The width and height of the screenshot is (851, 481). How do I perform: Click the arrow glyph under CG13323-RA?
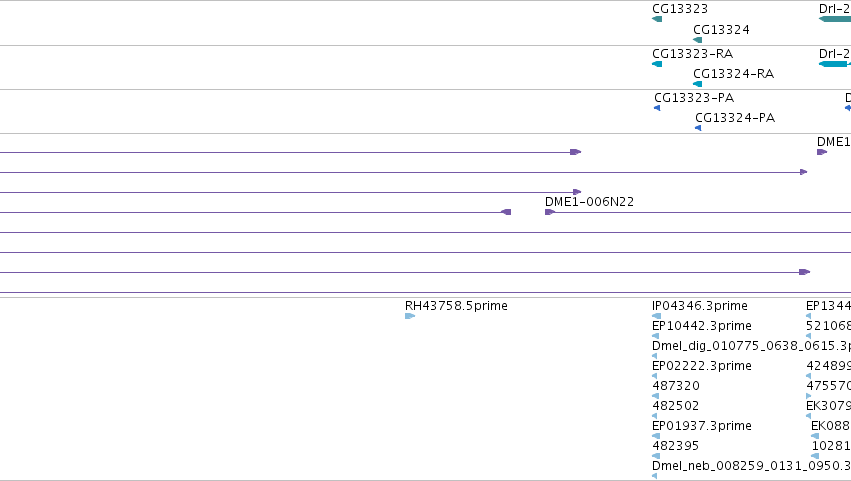[657, 64]
